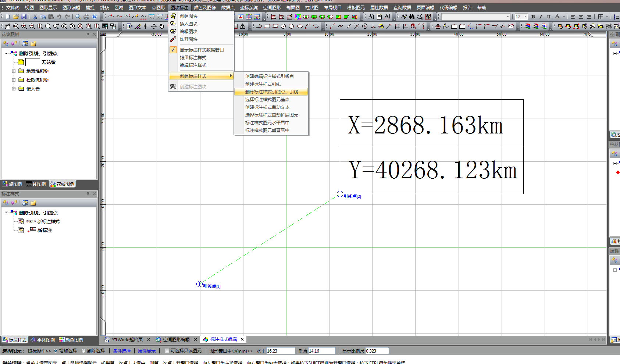Viewport: 620px width, 364px height.
Task: Select the 引线点[2] leader point on the canvas
Action: [340, 194]
